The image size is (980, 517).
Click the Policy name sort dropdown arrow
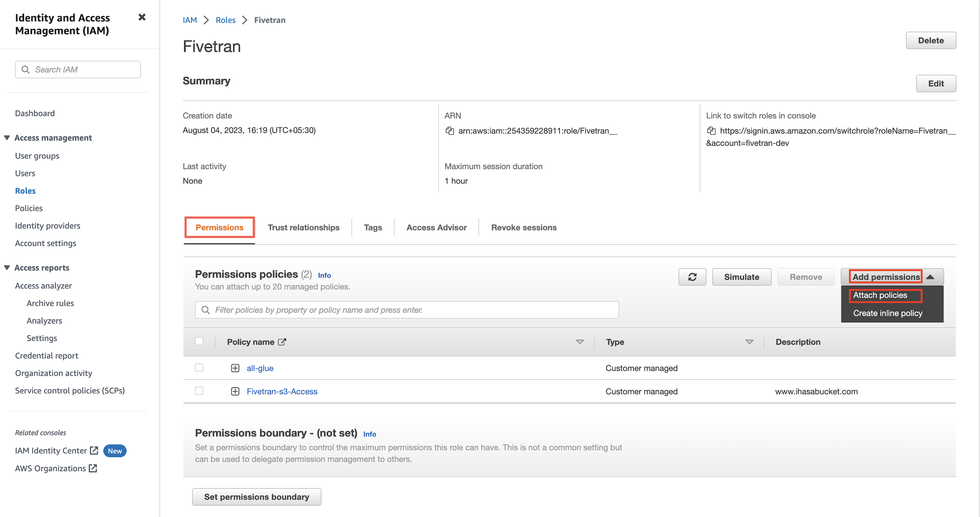(580, 341)
